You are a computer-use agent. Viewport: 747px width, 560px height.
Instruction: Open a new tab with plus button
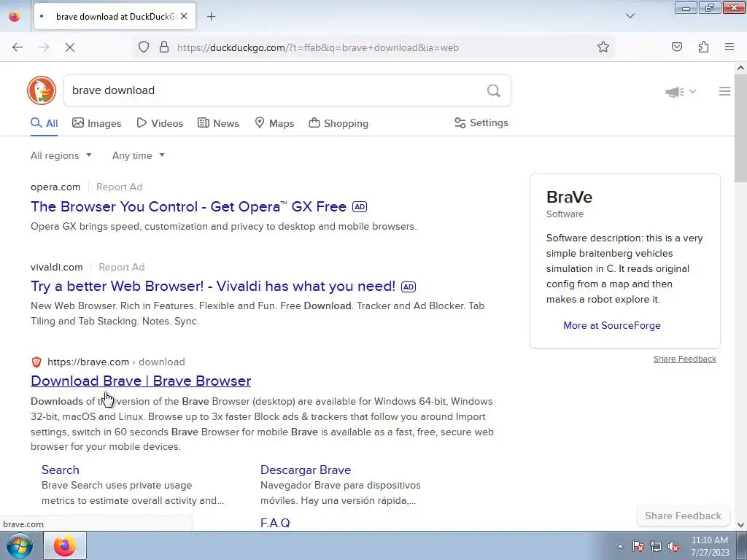click(211, 17)
